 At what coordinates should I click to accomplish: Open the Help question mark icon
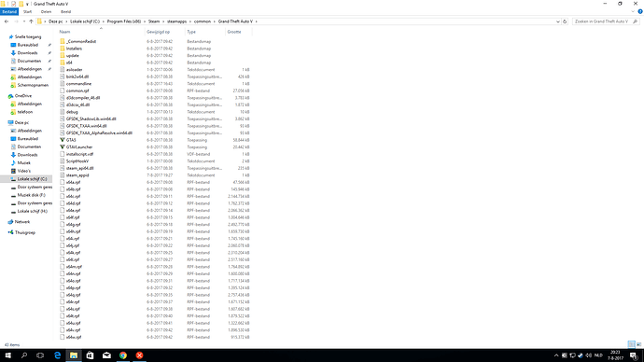[639, 11]
